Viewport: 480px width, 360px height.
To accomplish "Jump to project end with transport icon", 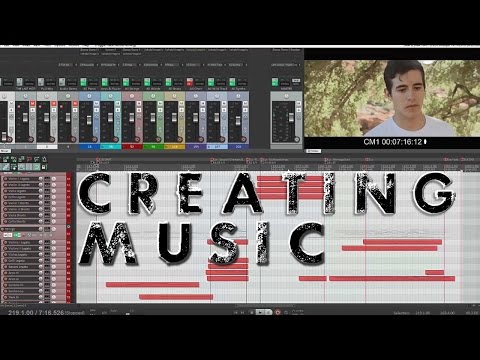I will click(243, 312).
